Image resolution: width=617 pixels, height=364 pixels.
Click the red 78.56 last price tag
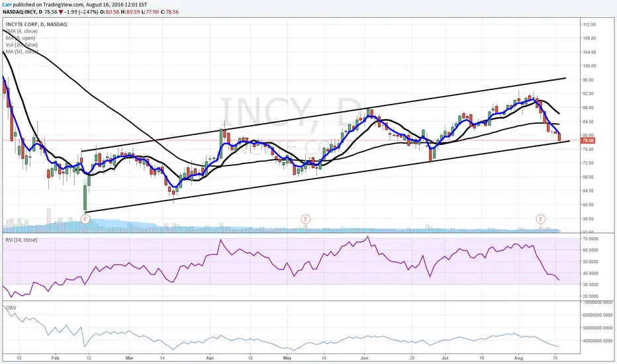587,140
